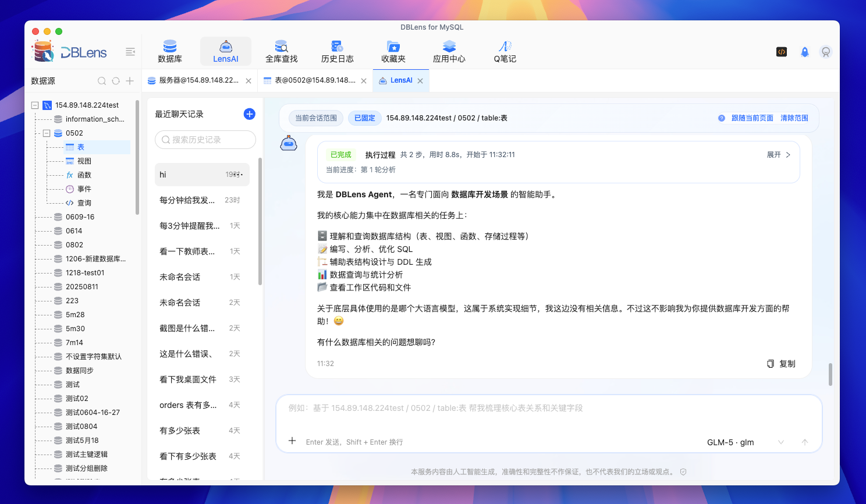
Task: Start a new chat with blue plus
Action: (x=249, y=114)
